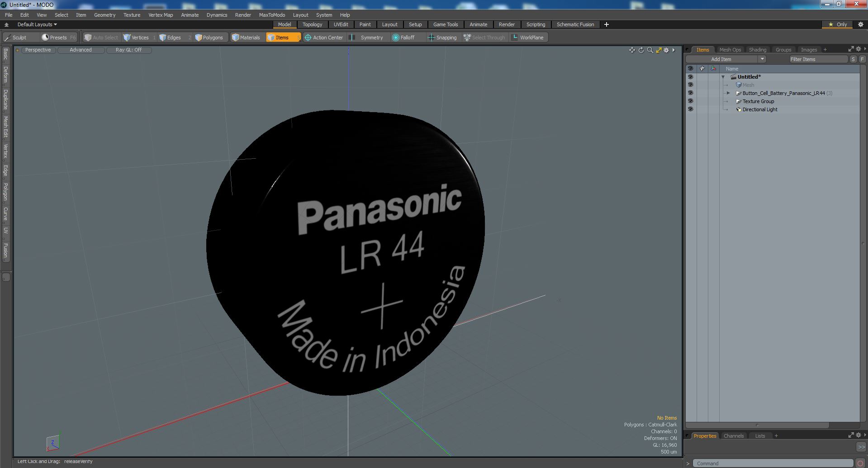Open the Action Center options

tap(324, 38)
